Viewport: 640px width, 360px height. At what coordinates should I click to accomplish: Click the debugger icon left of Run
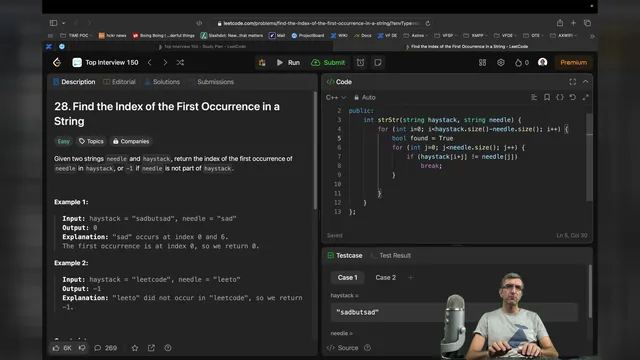(262, 62)
